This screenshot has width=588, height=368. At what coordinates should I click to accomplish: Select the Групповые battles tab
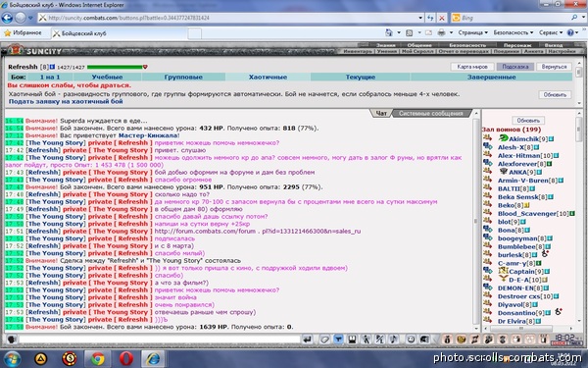coord(183,77)
